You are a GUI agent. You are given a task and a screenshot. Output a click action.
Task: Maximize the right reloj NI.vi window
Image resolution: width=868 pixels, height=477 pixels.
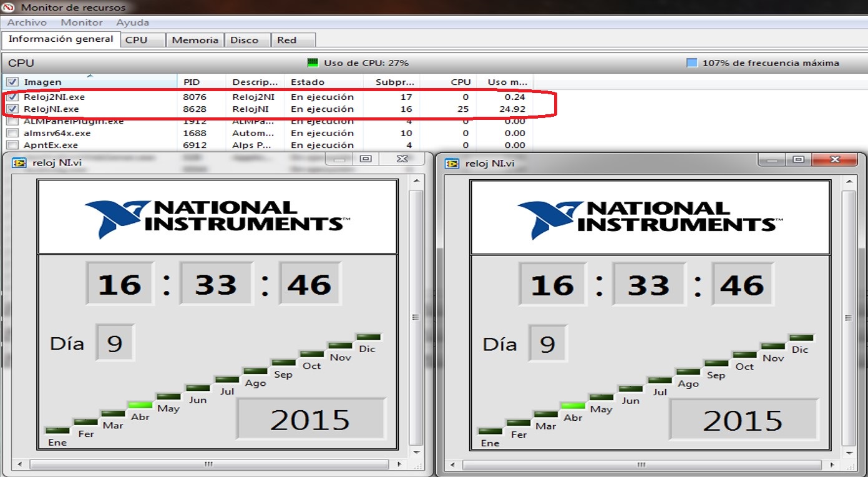point(798,160)
